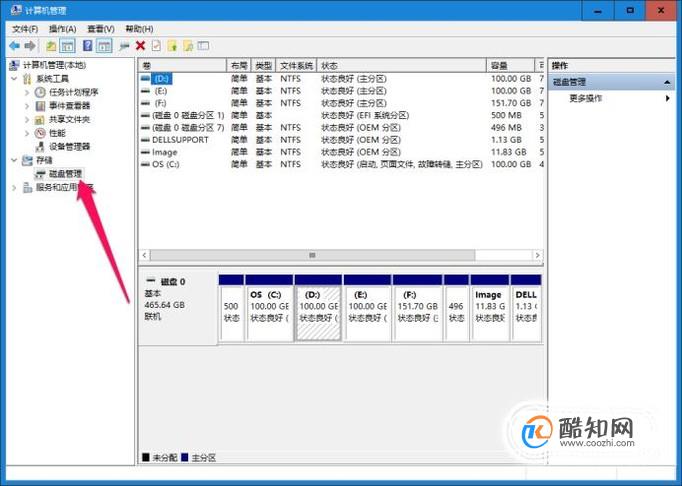This screenshot has width=682, height=486.
Task: Click the red X delete icon
Action: click(x=140, y=46)
